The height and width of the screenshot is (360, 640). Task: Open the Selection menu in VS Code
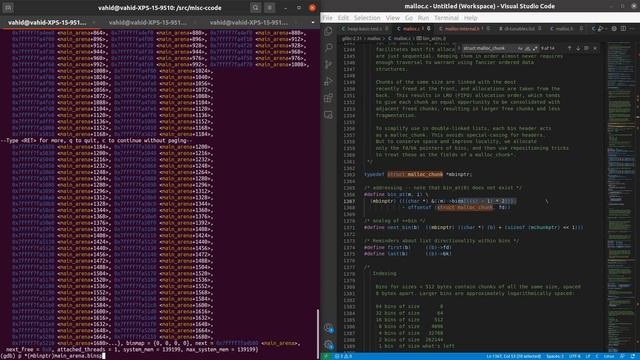coord(367,18)
